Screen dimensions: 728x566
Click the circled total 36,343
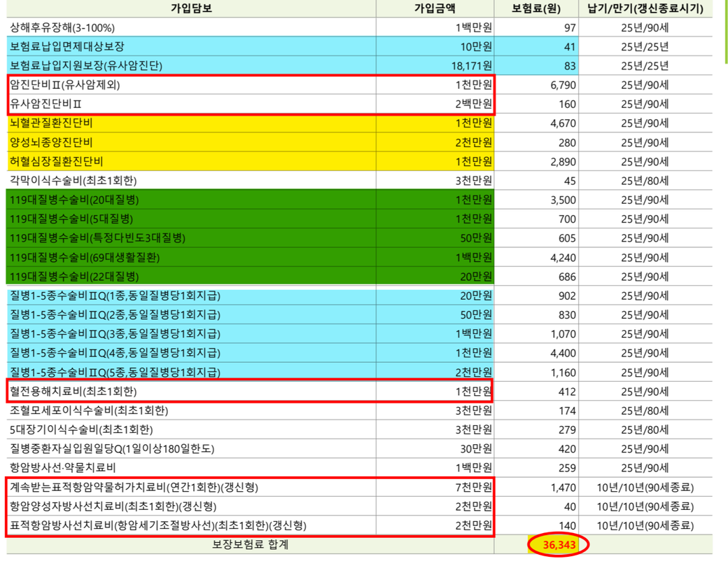coord(558,545)
